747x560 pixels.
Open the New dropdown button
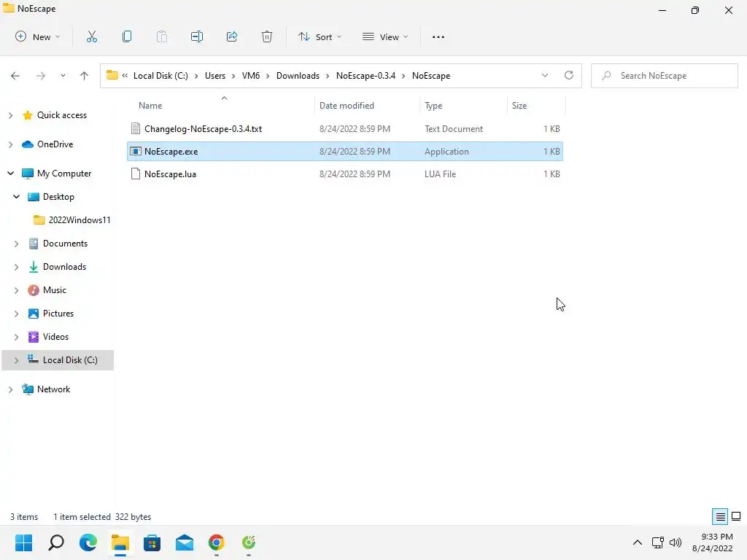pyautogui.click(x=37, y=36)
